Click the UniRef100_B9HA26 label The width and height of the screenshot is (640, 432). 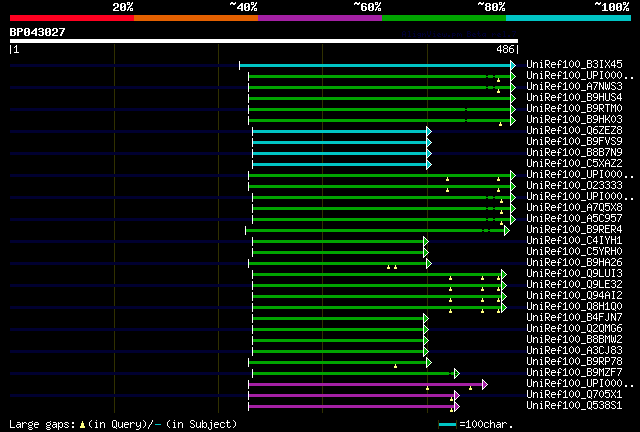click(x=574, y=263)
